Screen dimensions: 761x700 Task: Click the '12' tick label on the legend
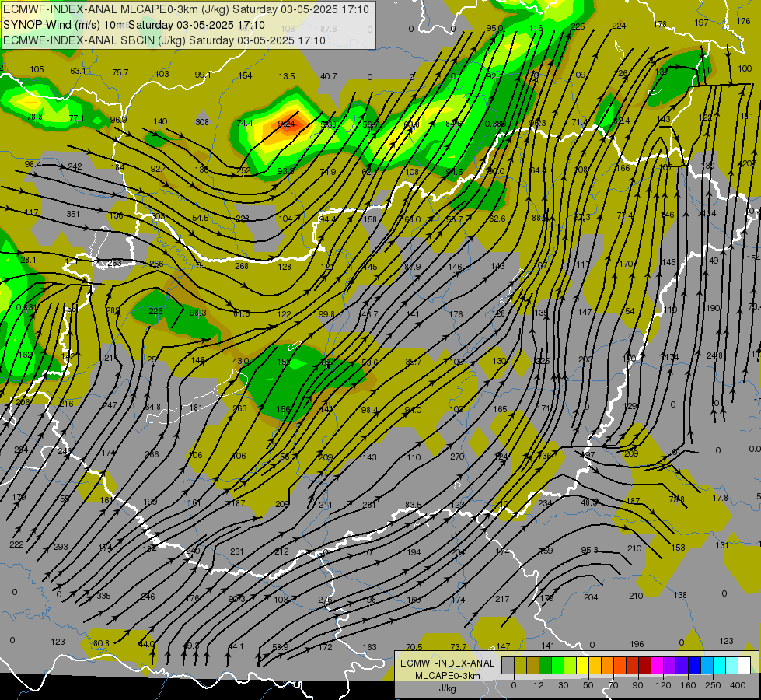click(539, 685)
